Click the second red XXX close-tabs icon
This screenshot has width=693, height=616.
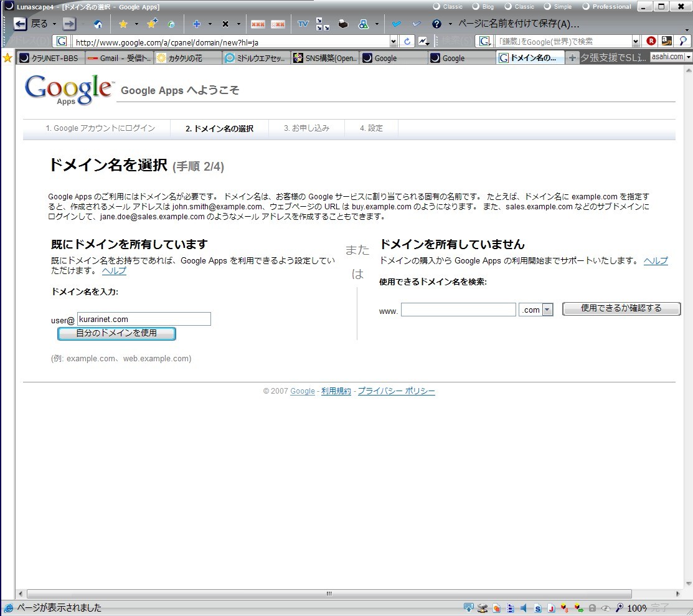pos(278,24)
